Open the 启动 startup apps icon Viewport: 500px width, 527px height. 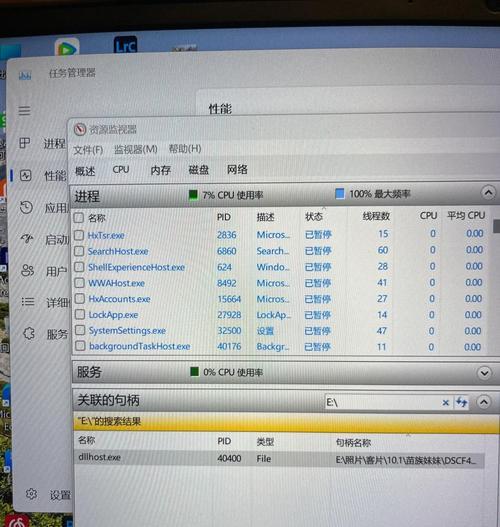tap(27, 239)
